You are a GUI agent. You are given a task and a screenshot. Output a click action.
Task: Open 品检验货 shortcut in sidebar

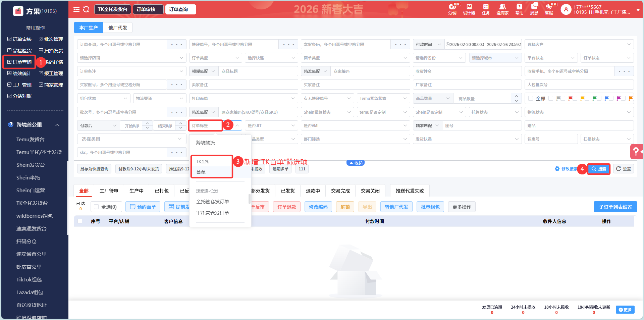point(19,51)
